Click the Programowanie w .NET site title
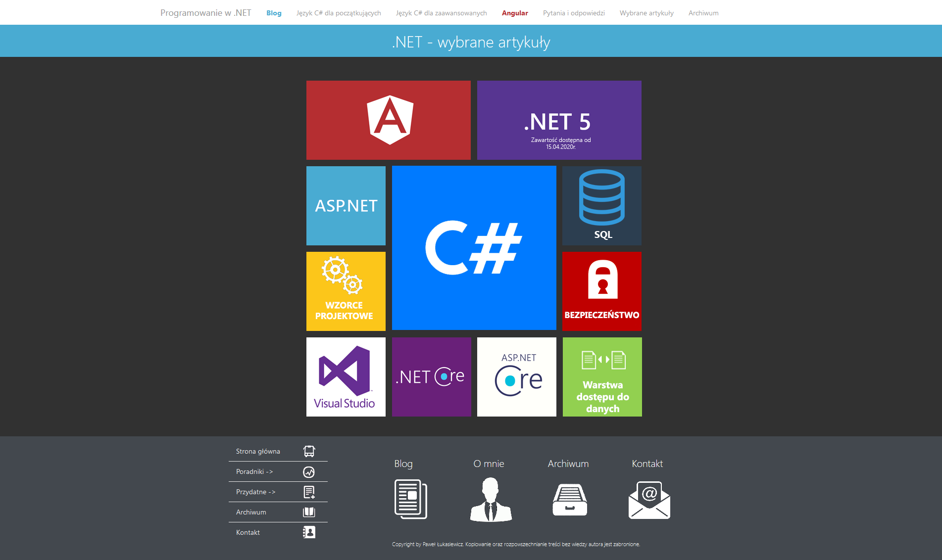The width and height of the screenshot is (942, 560). point(206,13)
